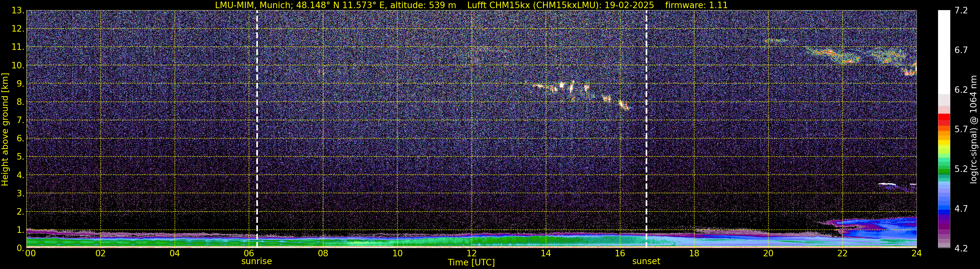This screenshot has width=980, height=269.
Task: Click the height axis tick '3.'
Action: [20, 193]
